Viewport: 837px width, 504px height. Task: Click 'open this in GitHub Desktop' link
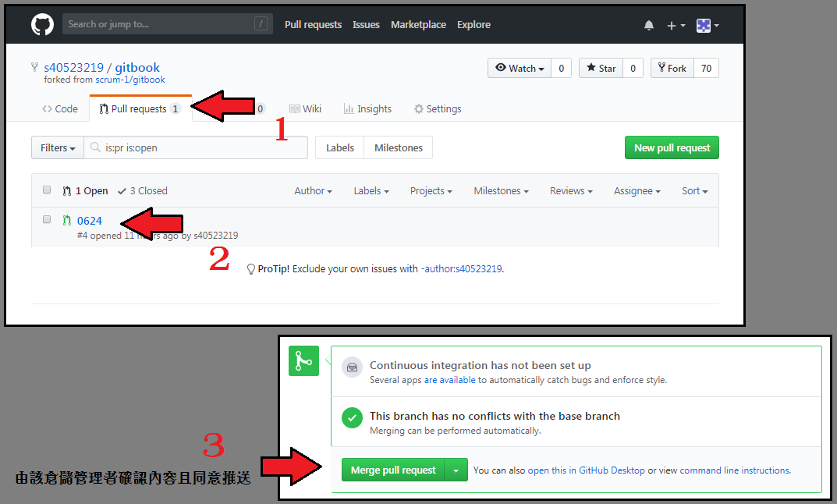coord(586,470)
